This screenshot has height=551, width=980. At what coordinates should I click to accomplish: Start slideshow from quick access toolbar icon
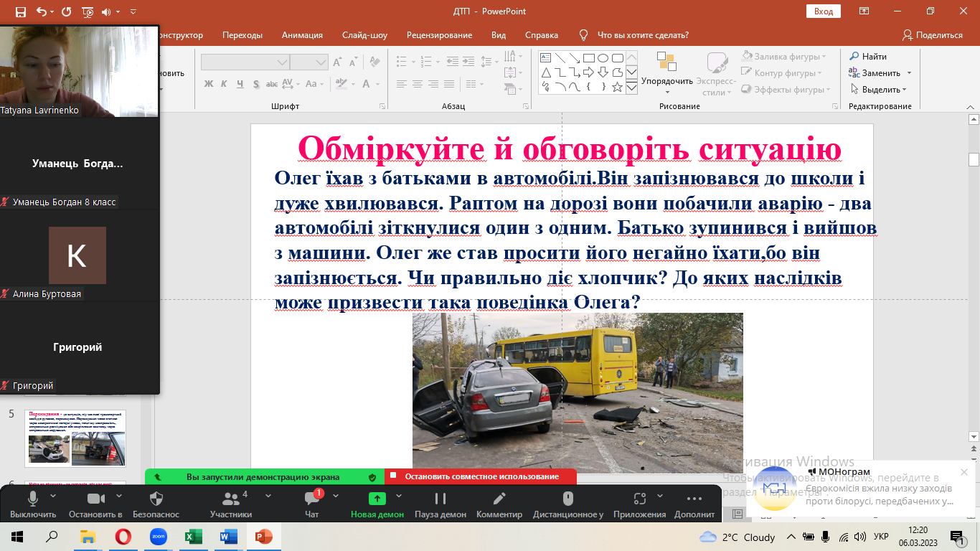click(88, 11)
